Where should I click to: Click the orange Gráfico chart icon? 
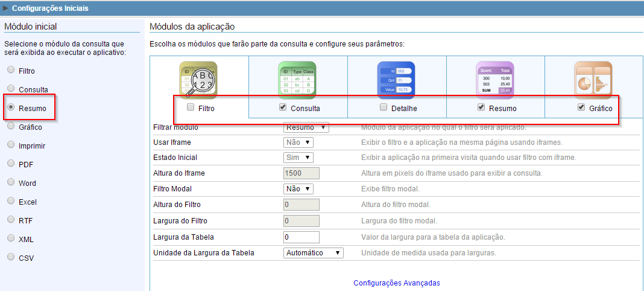click(593, 79)
